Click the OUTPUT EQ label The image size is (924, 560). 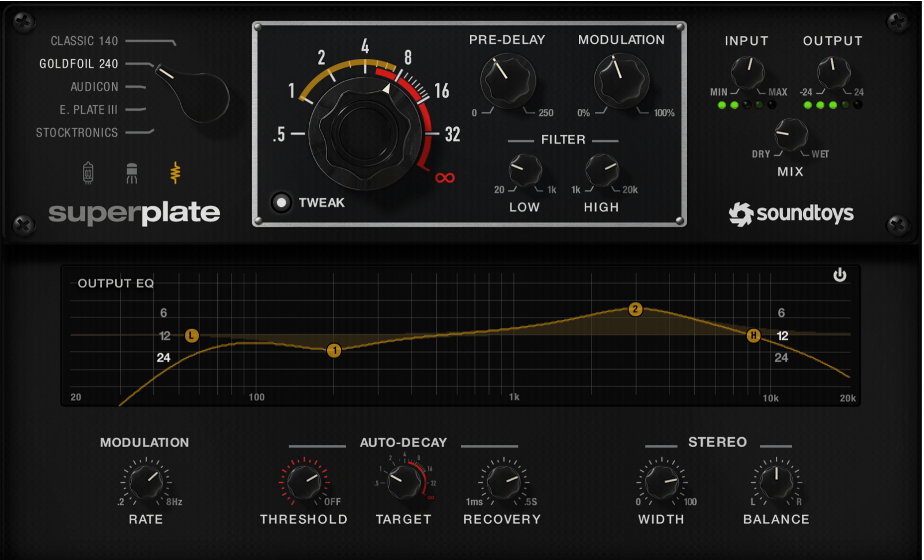116,283
